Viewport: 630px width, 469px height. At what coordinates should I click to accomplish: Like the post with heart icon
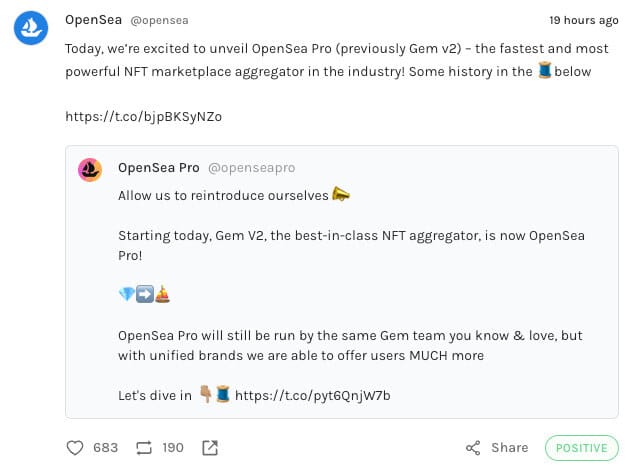pos(75,448)
